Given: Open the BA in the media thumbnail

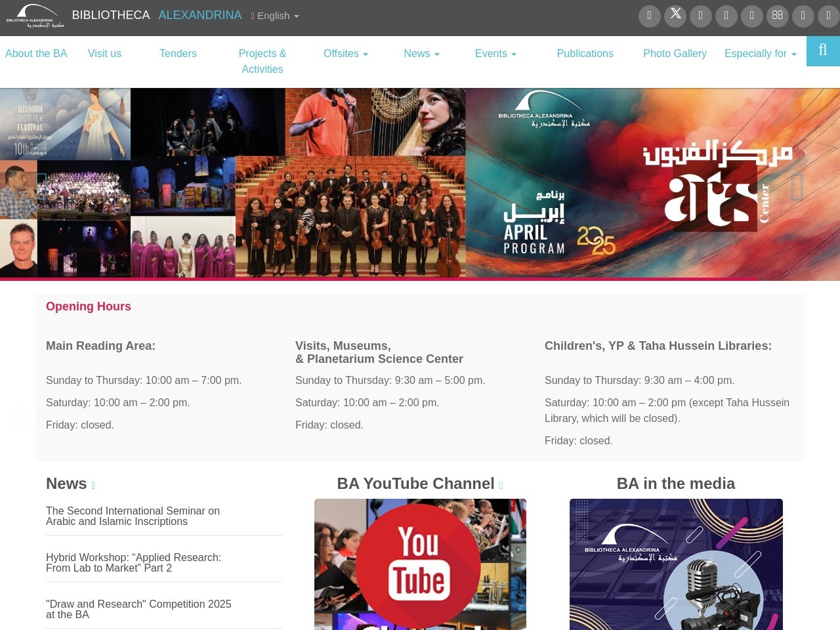Looking at the screenshot, I should (x=676, y=564).
